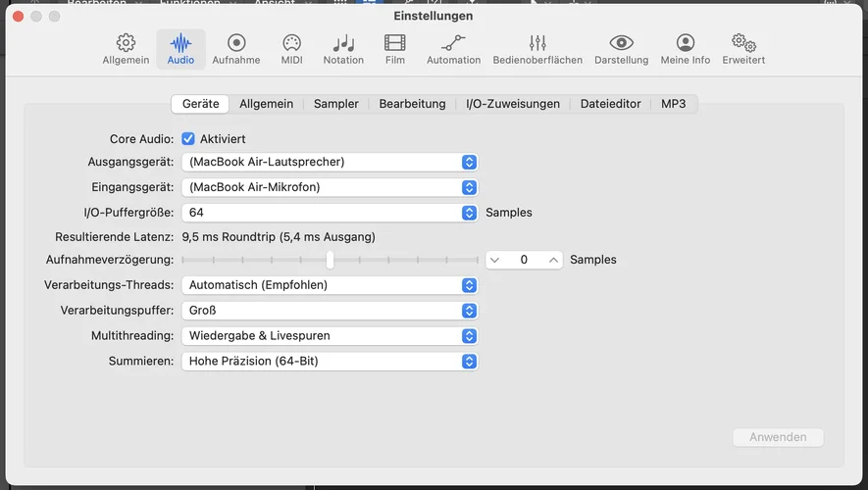Increase Aufnahmeverzögerung with the up stepper arrow
868x490 pixels.
click(x=554, y=260)
